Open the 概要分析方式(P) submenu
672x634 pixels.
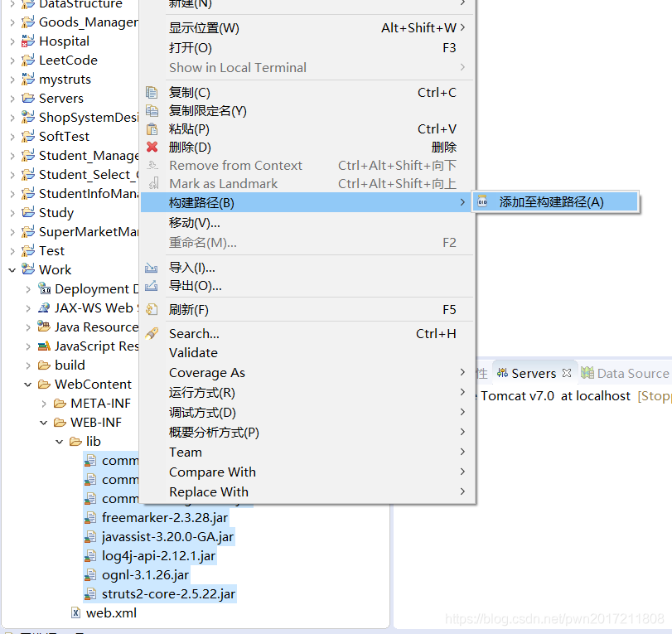click(x=307, y=432)
